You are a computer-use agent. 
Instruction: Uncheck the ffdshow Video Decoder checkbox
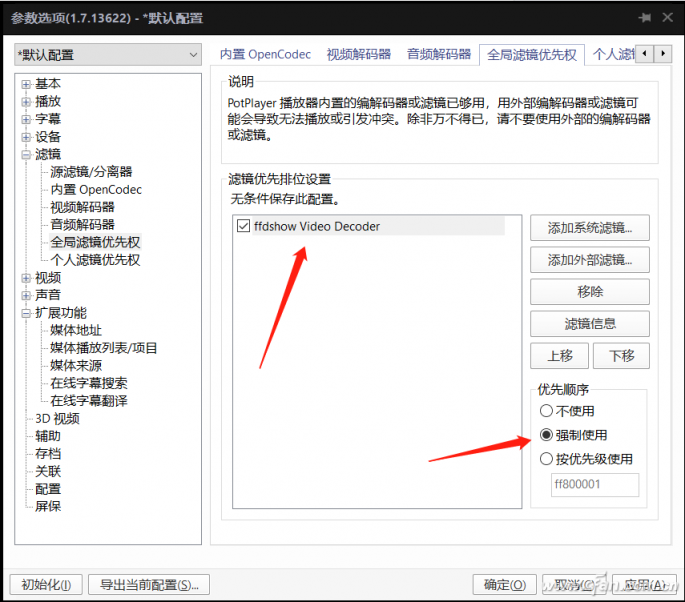click(243, 226)
